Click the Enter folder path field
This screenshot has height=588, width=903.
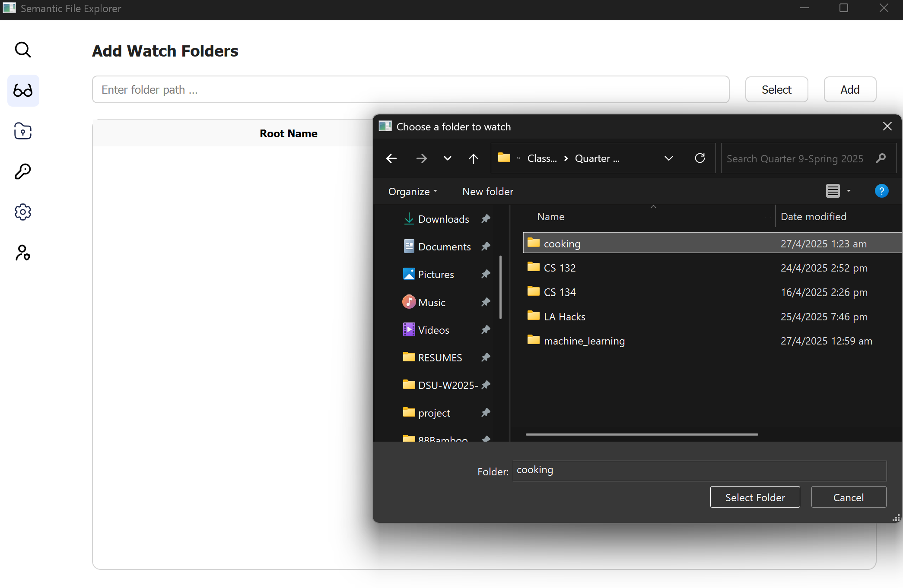410,90
